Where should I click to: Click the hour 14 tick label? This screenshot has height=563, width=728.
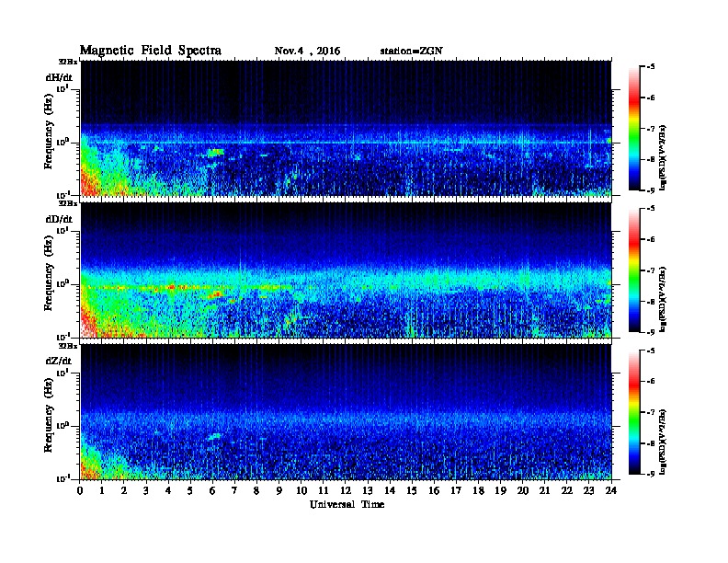[390, 490]
